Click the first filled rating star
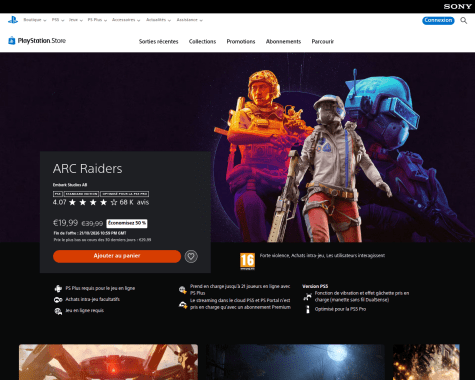475x380 pixels. coord(72,202)
